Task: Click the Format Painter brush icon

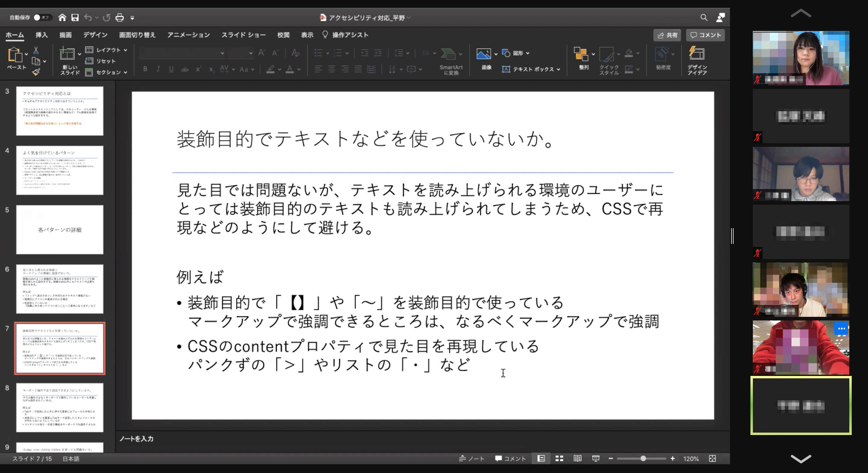Action: [36, 72]
